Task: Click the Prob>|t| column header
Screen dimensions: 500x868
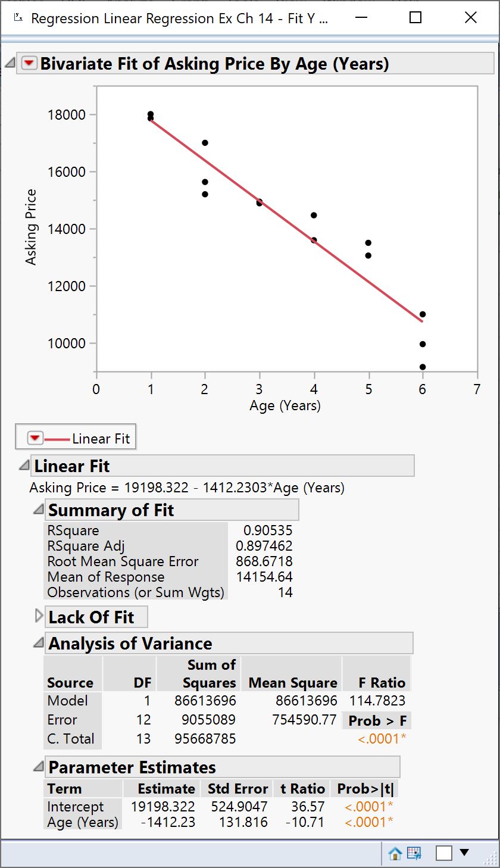Action: pos(365,789)
